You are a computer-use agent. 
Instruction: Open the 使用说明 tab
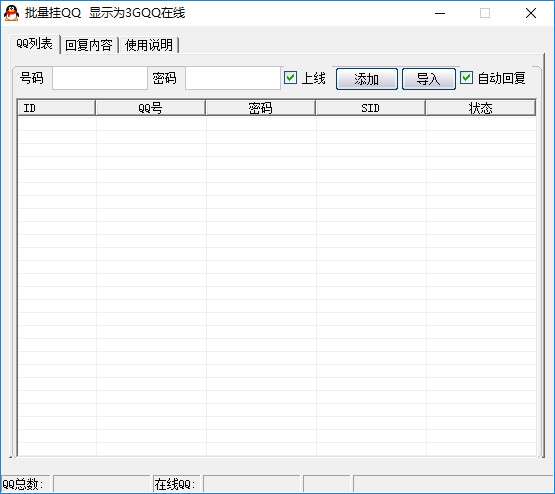pyautogui.click(x=149, y=45)
